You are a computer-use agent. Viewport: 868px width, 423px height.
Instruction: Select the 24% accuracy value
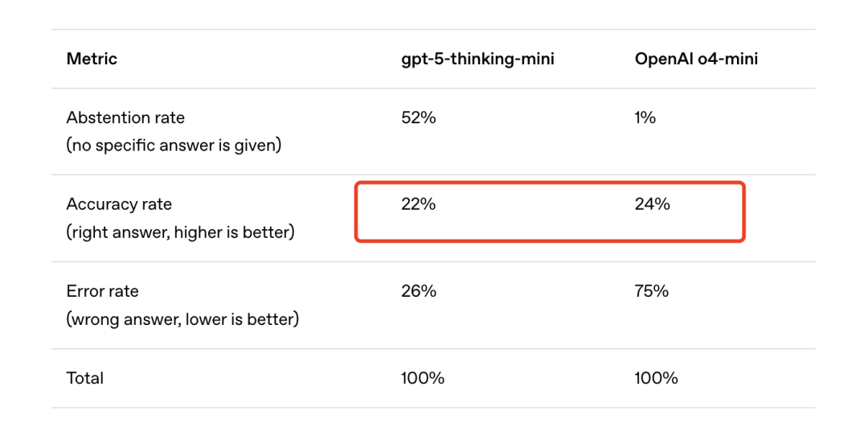pyautogui.click(x=653, y=204)
